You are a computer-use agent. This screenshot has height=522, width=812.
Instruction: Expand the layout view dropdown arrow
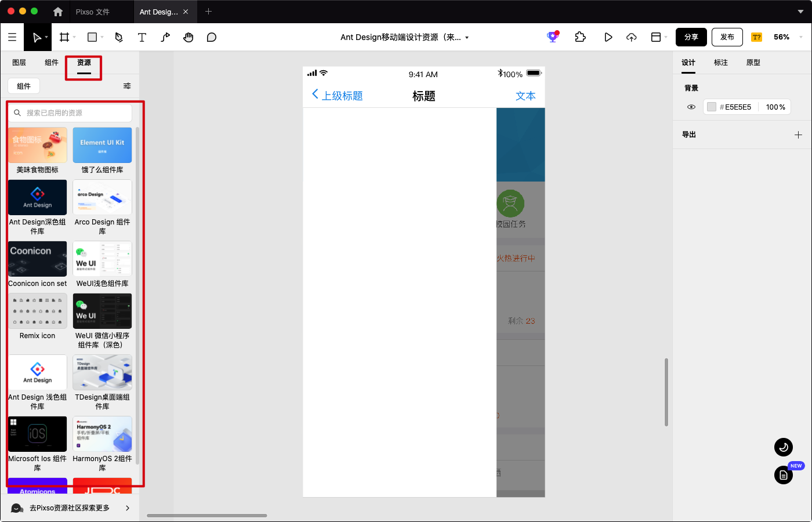pyautogui.click(x=666, y=37)
